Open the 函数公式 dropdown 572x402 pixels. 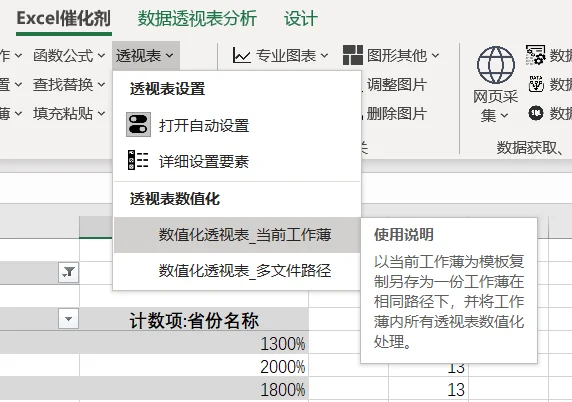point(69,56)
